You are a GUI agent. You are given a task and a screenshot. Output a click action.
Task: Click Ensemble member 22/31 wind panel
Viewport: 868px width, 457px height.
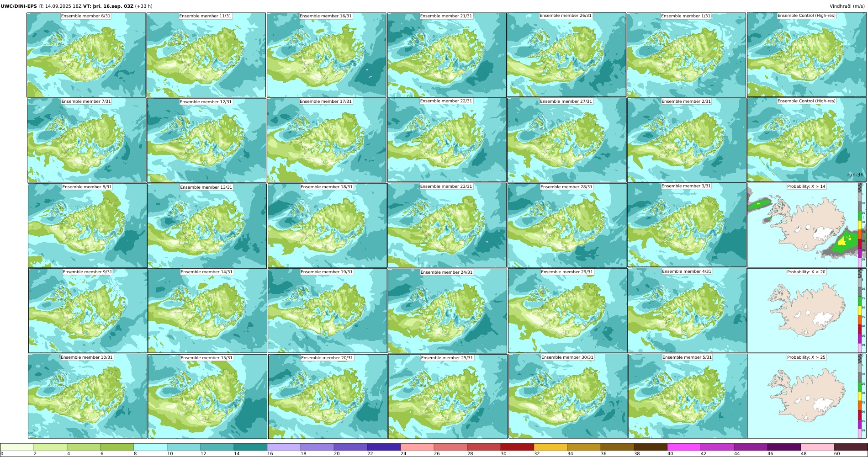[447, 140]
